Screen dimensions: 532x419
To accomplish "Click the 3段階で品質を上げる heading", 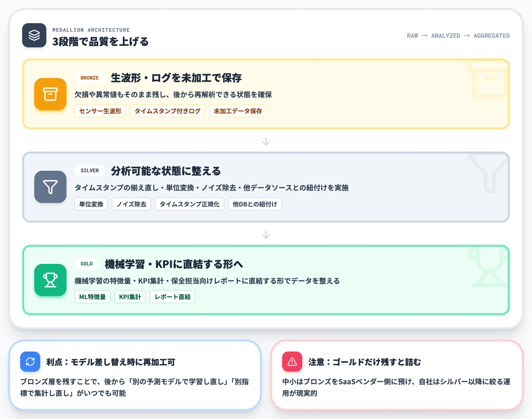I will [x=101, y=42].
